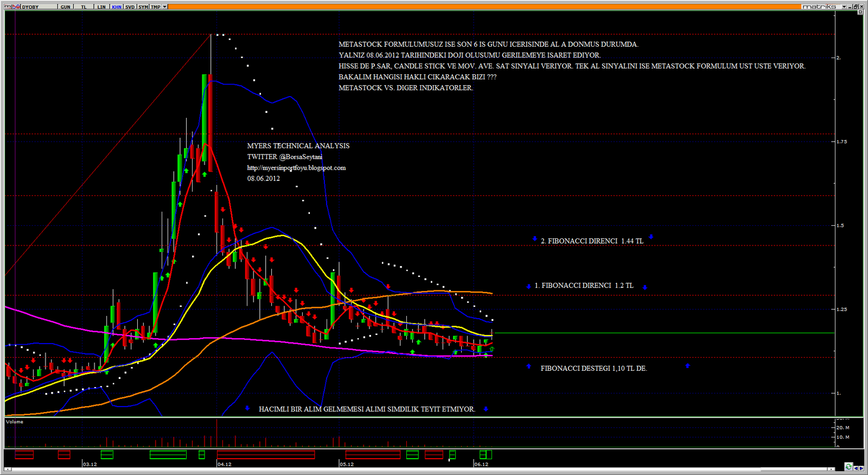Click the 20. M volume axis label
Screen dimensions: 868x475
[x=843, y=428]
